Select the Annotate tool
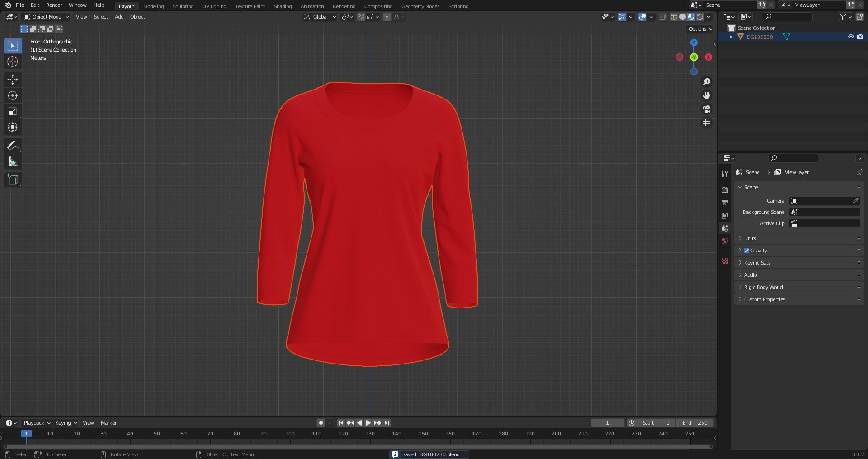 (13, 145)
